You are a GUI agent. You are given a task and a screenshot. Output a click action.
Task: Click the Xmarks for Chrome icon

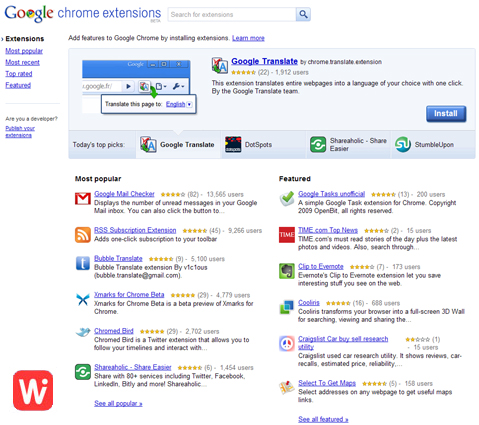(83, 299)
